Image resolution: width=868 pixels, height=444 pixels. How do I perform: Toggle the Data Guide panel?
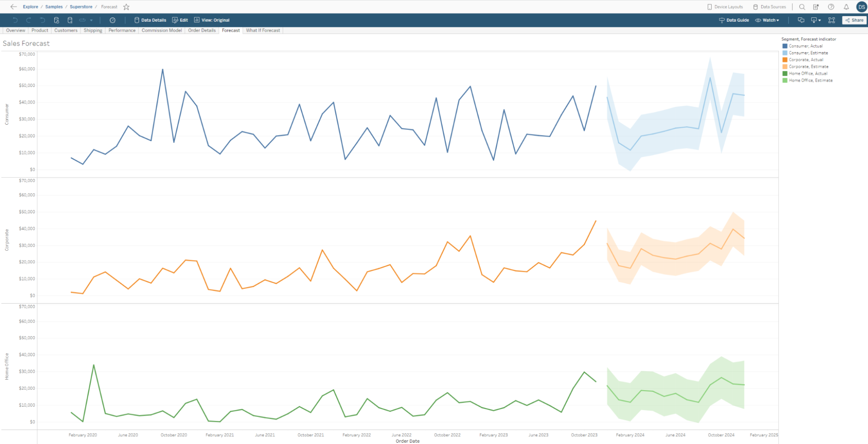pos(735,20)
